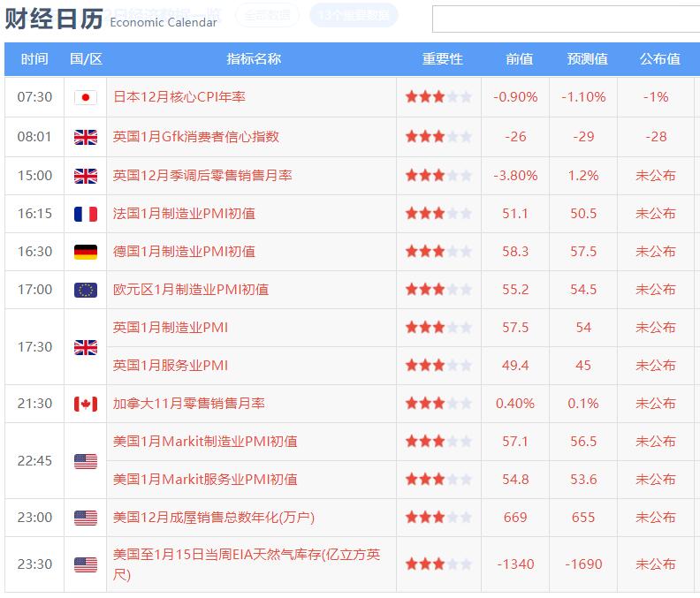
Task: Click the 前值 column header
Action: [x=519, y=59]
